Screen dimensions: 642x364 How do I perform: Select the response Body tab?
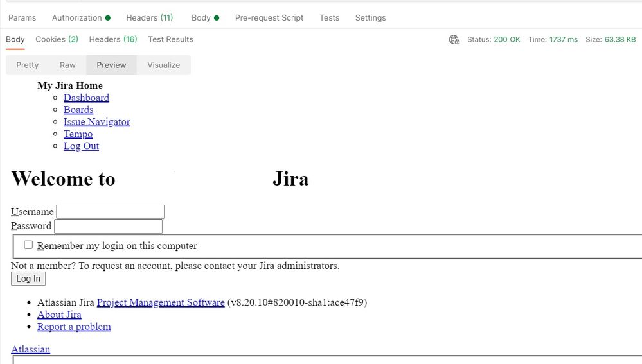click(x=15, y=39)
